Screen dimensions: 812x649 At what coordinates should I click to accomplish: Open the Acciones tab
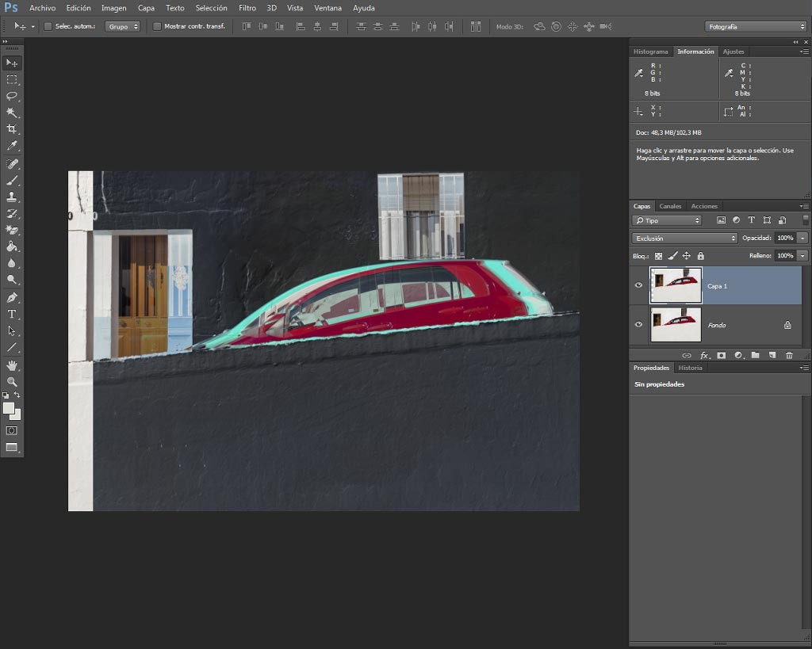704,206
